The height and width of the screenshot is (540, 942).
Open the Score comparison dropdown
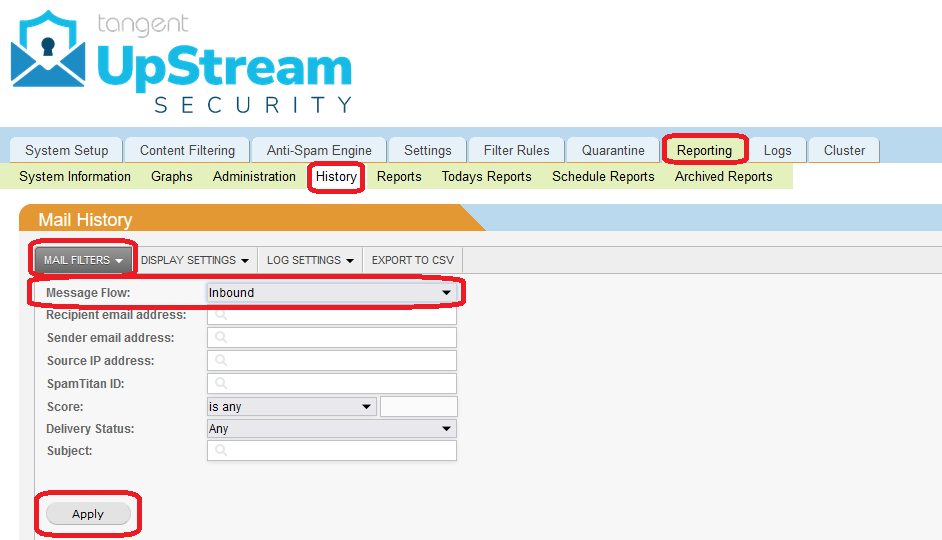pos(291,407)
